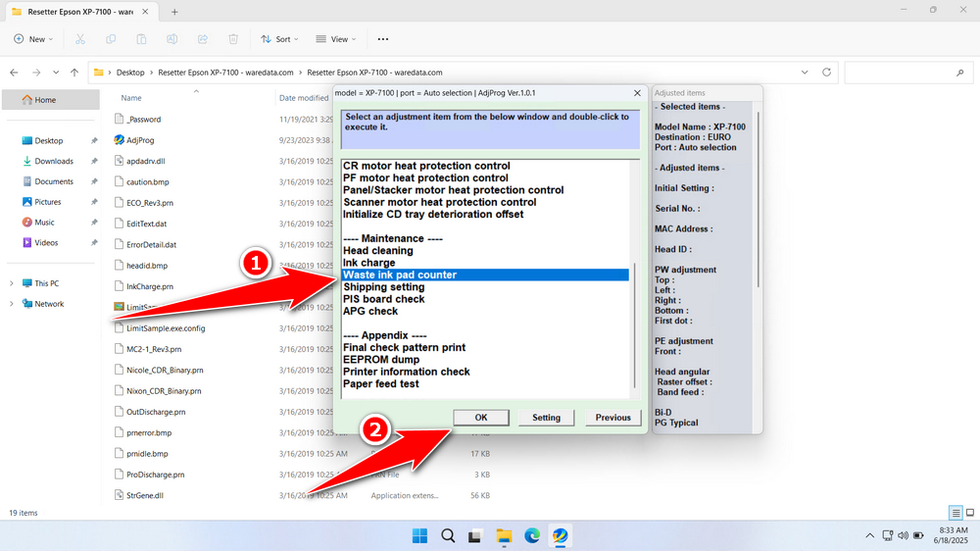Click the search magnifier in Explorer
The height and width of the screenshot is (551, 980).
(960, 73)
